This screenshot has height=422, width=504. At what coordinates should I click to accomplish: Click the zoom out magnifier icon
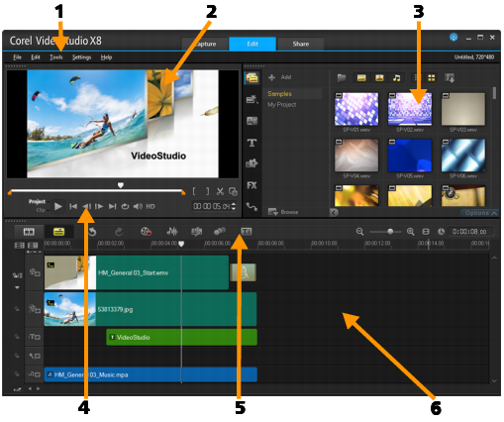point(359,232)
